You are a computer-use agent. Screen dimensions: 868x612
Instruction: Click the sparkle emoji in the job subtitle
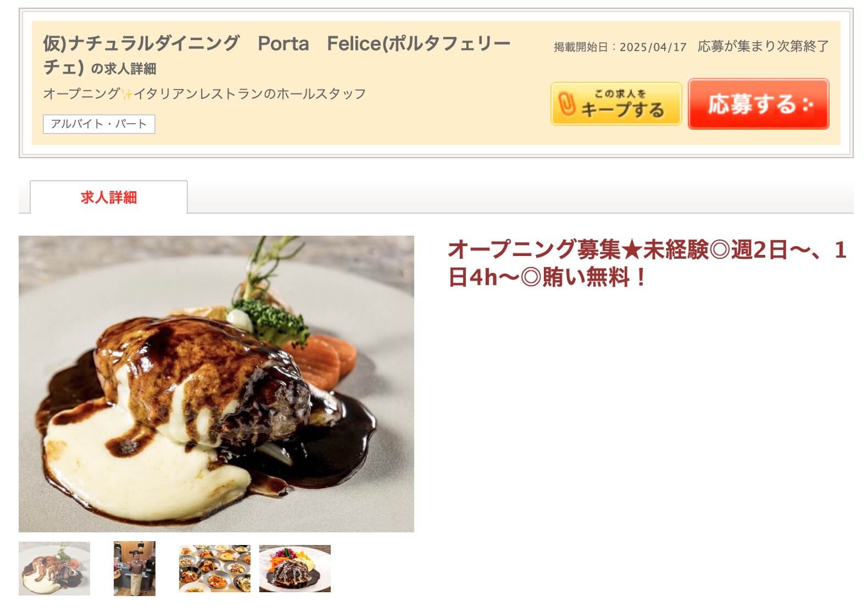click(127, 94)
